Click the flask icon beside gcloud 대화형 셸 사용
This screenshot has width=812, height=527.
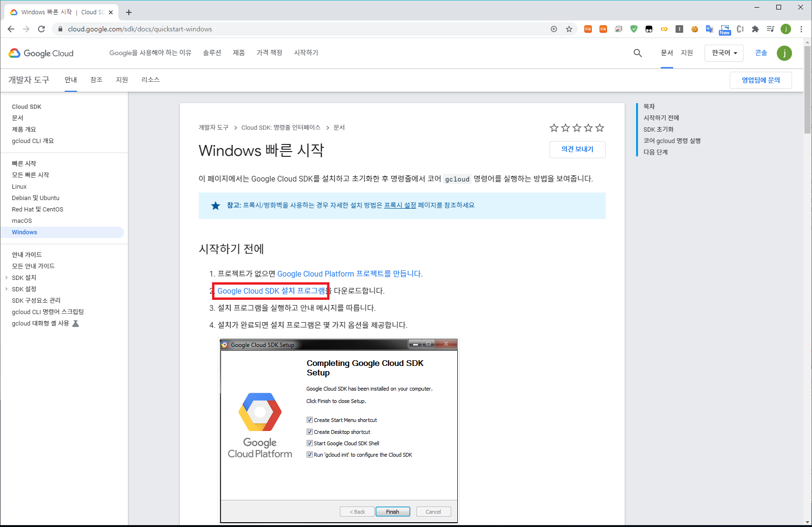[75, 324]
